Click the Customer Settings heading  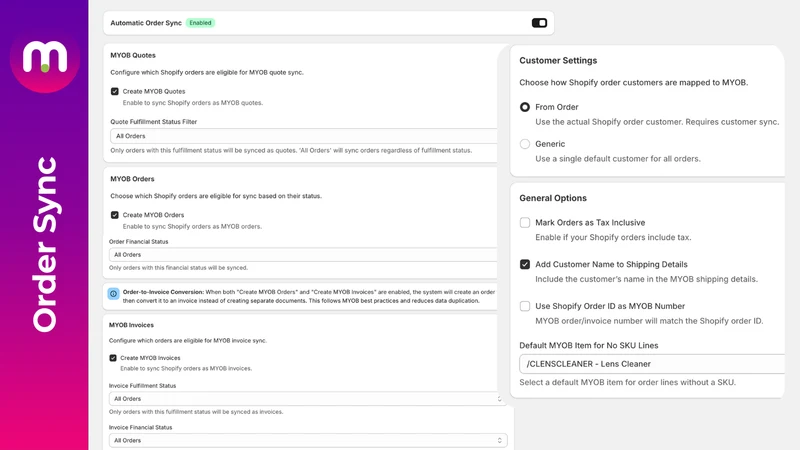tap(558, 60)
